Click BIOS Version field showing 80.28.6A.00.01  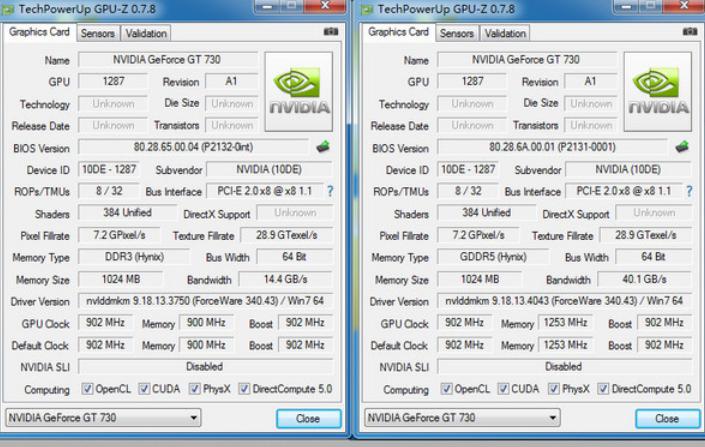553,147
